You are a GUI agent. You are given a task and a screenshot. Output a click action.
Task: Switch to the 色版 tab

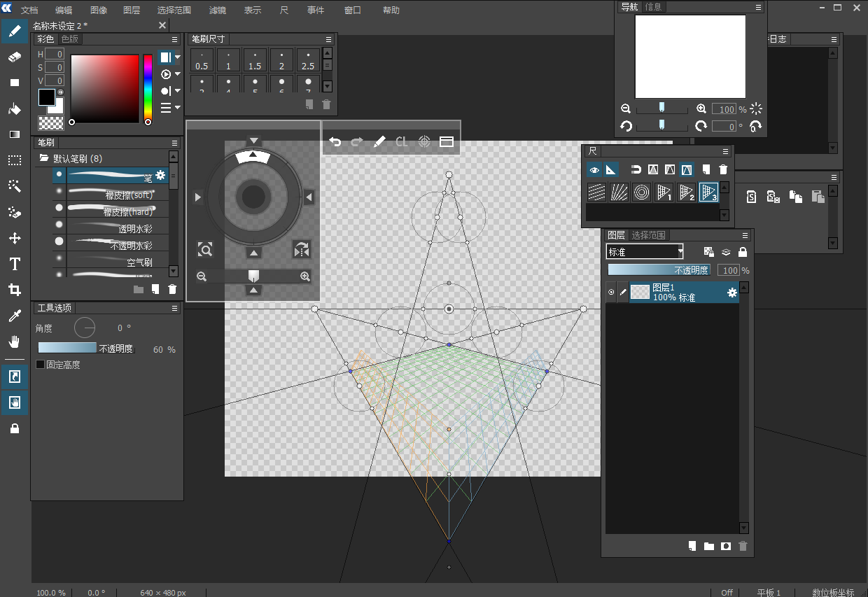tap(70, 39)
